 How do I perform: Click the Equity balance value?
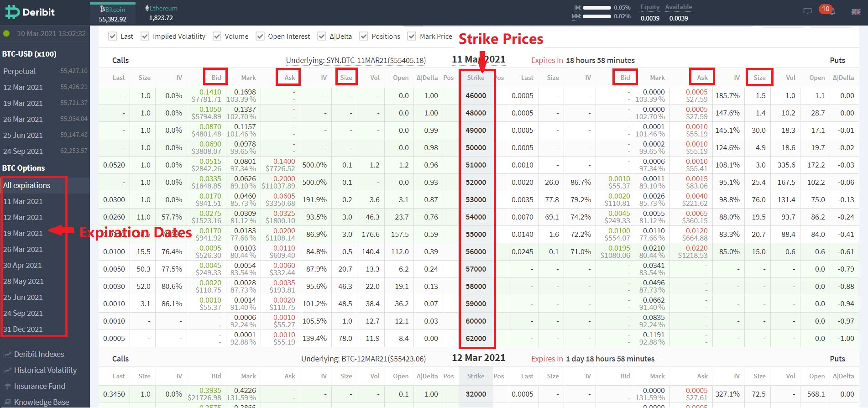click(x=650, y=18)
